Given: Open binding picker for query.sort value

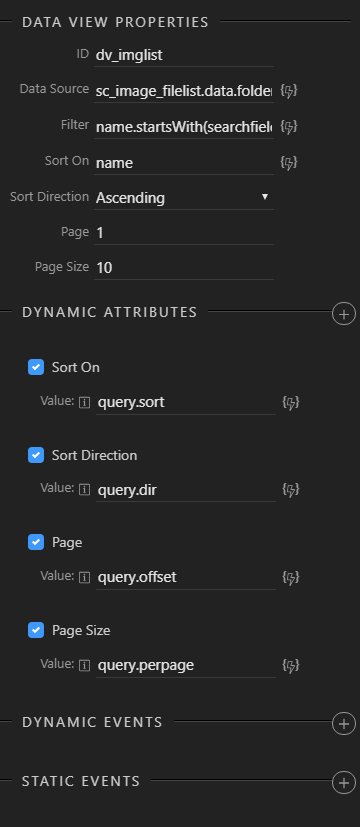Looking at the screenshot, I should [291, 402].
